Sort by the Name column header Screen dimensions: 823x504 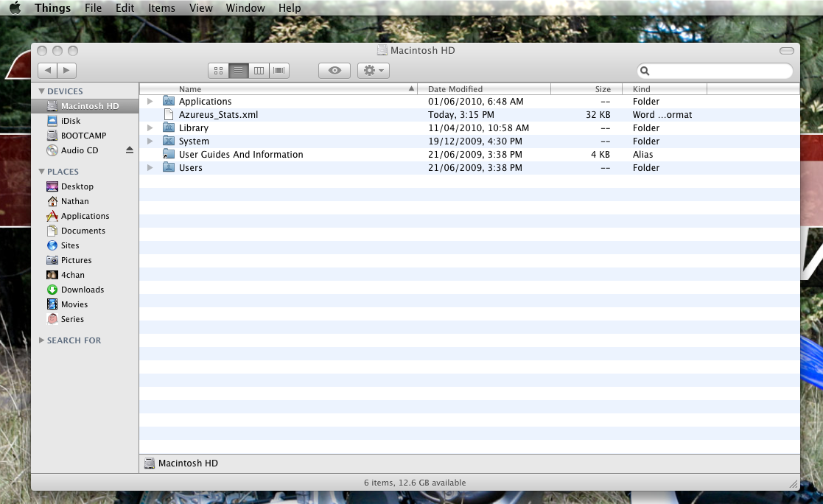279,88
